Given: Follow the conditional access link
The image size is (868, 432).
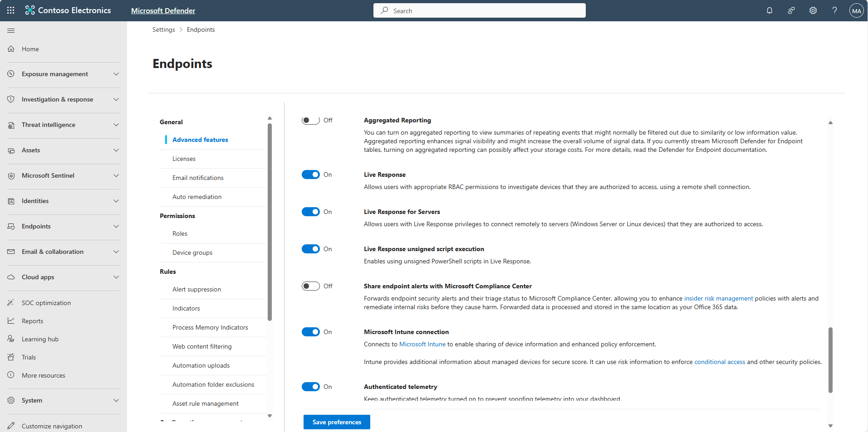Looking at the screenshot, I should 720,362.
